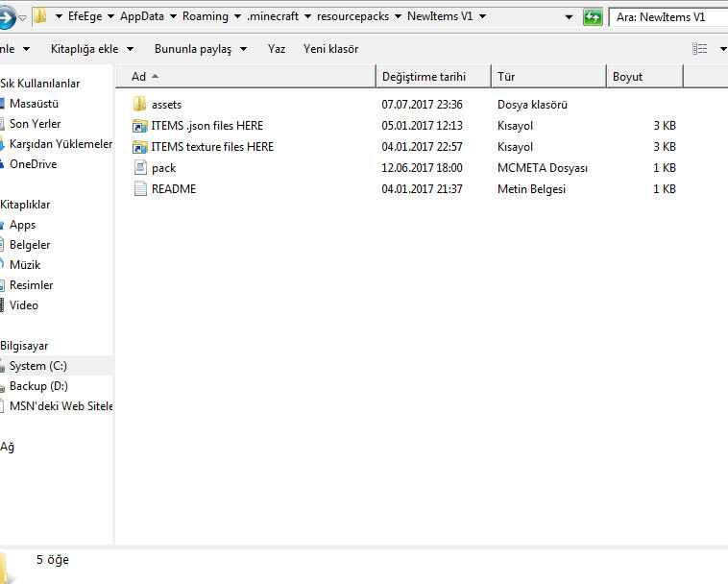The height and width of the screenshot is (584, 728).
Task: Select the ITEMS .json files HERE name
Action: click(x=207, y=126)
